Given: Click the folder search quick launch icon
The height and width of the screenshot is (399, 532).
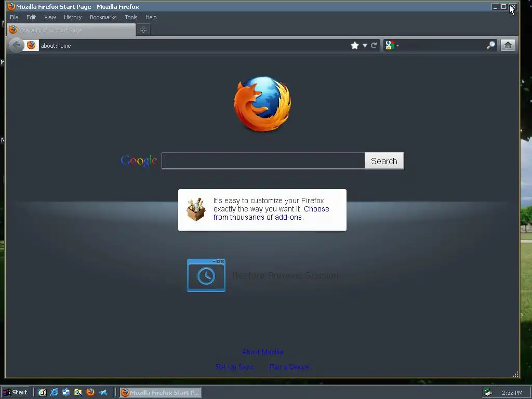Looking at the screenshot, I should click(78, 392).
